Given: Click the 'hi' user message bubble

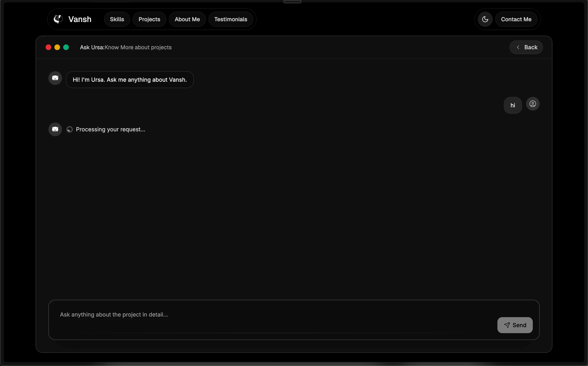Looking at the screenshot, I should [513, 105].
